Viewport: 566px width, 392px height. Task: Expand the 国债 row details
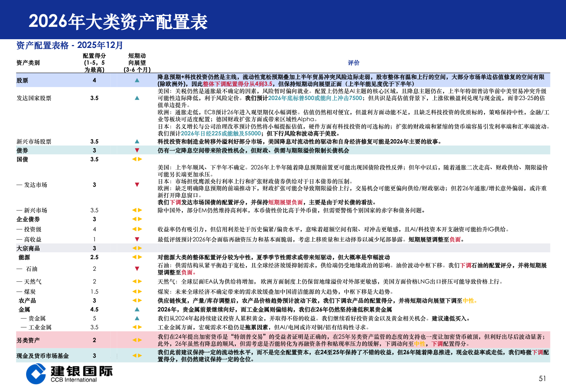22,159
